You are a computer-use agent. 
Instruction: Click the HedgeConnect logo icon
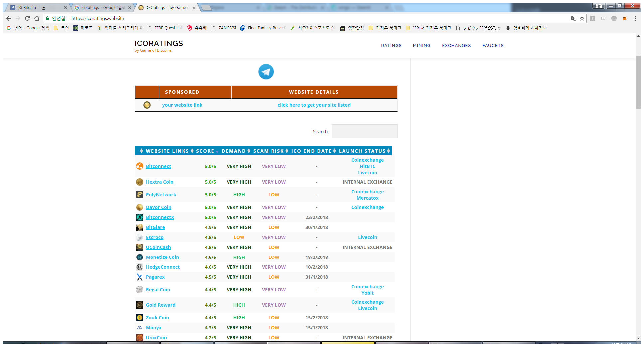(x=140, y=267)
